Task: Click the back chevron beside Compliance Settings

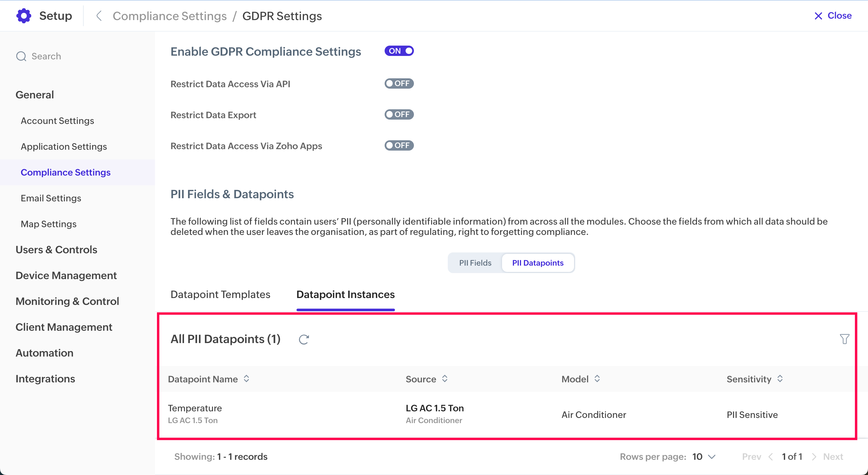Action: coord(99,16)
